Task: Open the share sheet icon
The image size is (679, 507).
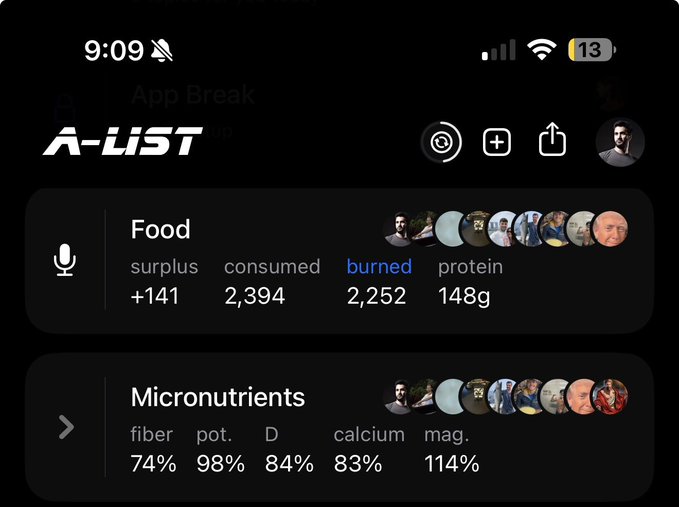Action: (552, 142)
